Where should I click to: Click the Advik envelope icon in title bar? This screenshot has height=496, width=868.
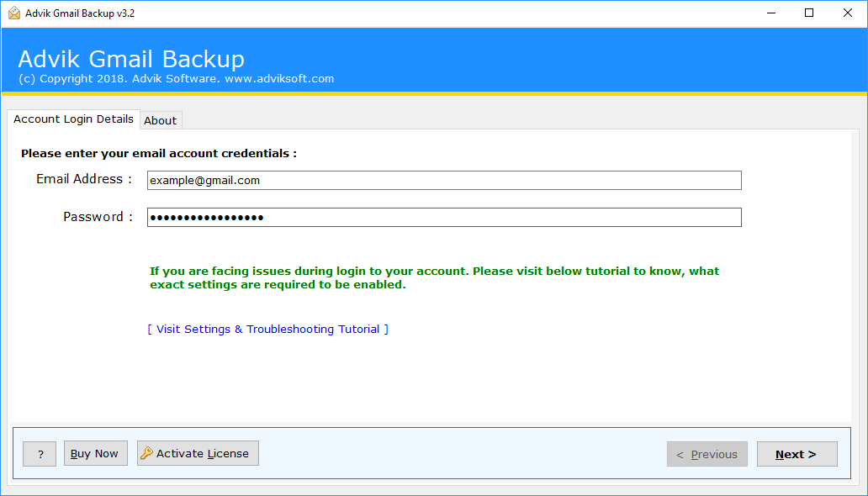13,13
